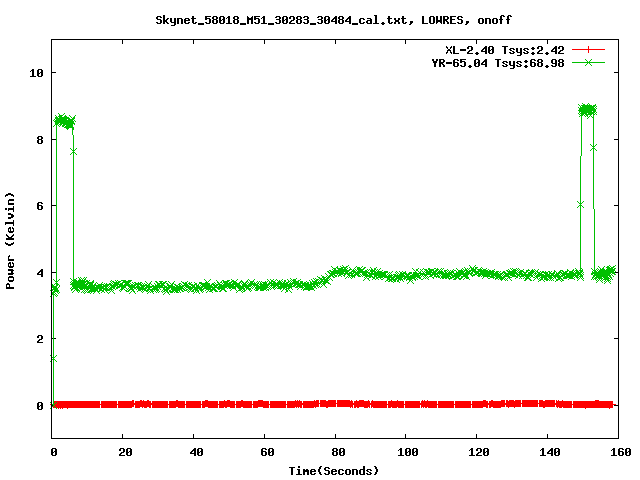640x480 pixels.
Task: Click the green YR legend line sample
Action: [588, 62]
